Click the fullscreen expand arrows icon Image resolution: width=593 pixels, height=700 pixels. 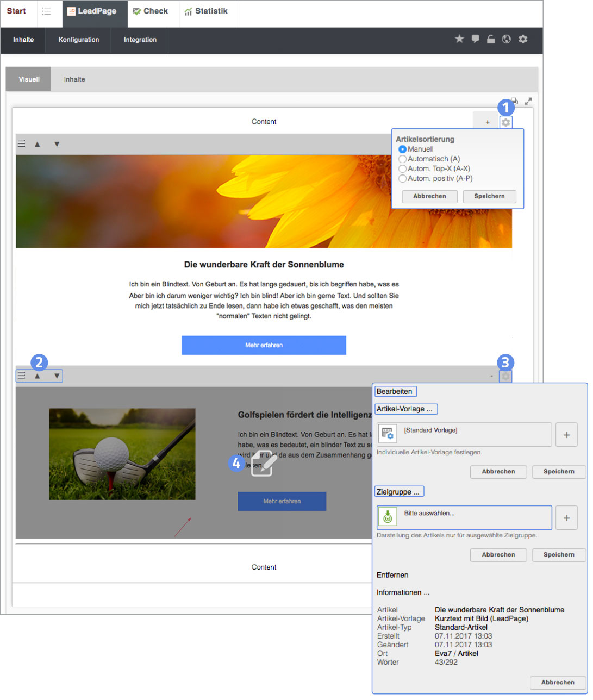click(x=528, y=101)
